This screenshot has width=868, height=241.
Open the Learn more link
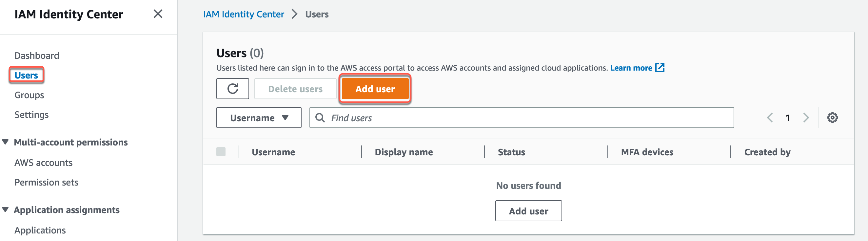pyautogui.click(x=631, y=68)
